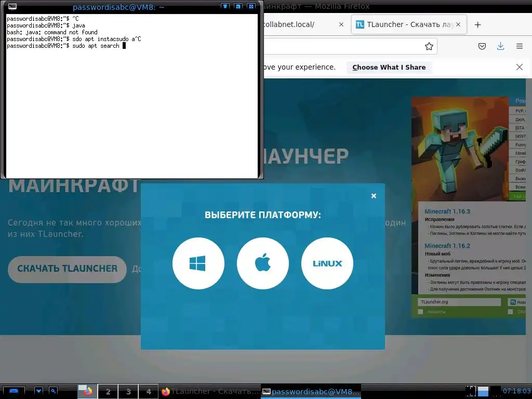Open the Minecraft 1.16.3 changelog link
532x399 pixels.
[447, 211]
